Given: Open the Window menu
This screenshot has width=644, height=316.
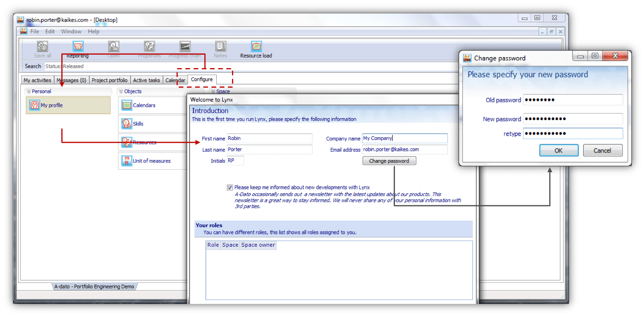Looking at the screenshot, I should 71,31.
